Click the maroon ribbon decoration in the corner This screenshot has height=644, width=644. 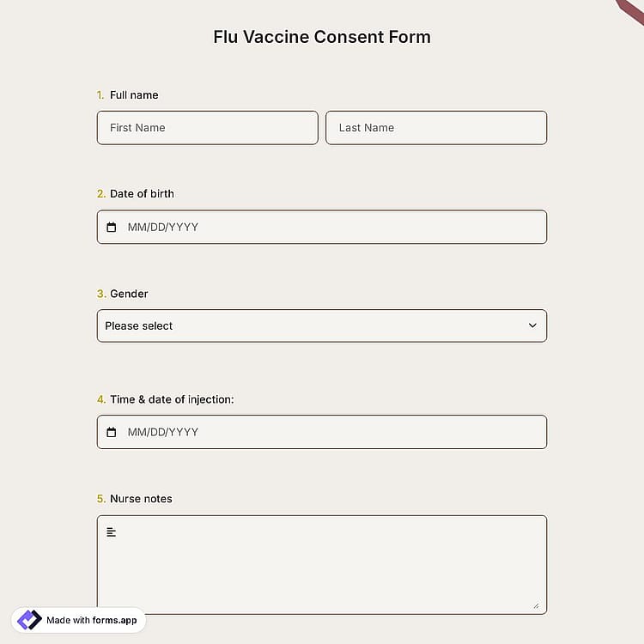coord(630,12)
